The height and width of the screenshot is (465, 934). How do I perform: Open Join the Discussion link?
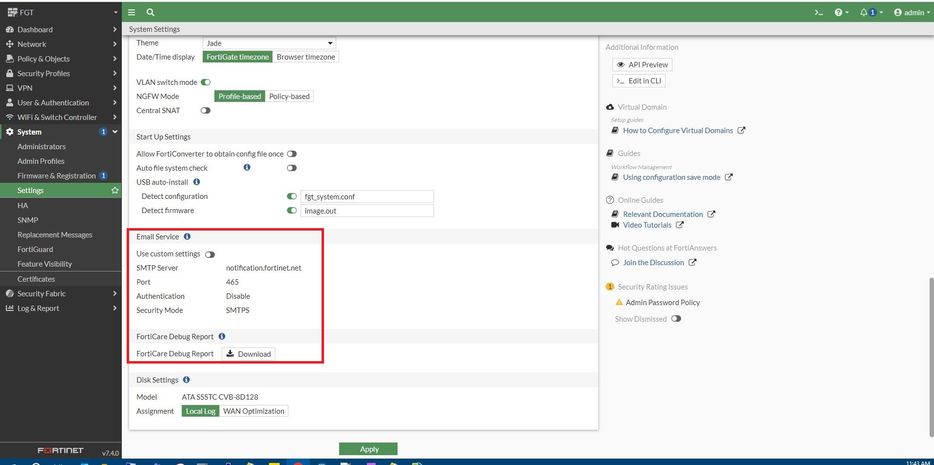click(x=653, y=262)
